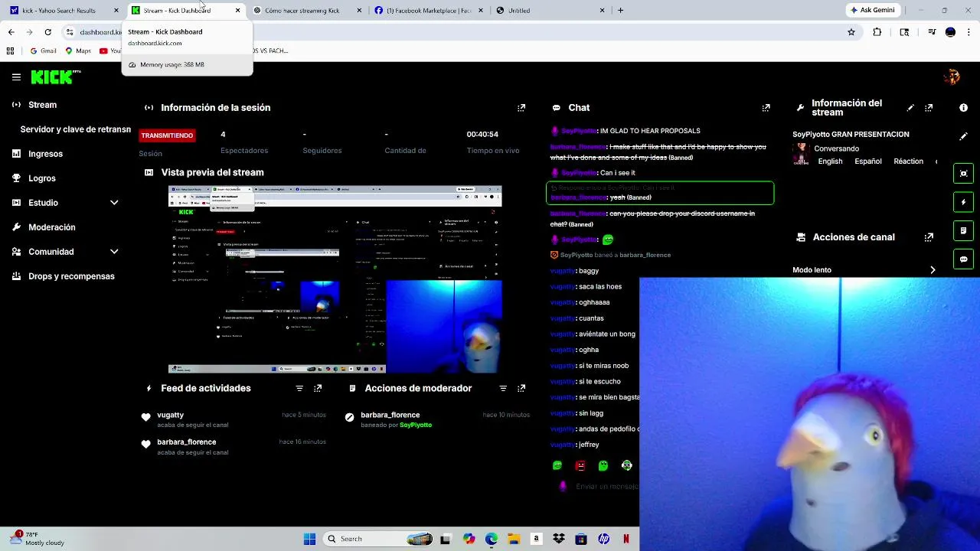Image resolution: width=980 pixels, height=551 pixels.
Task: Open File Explorer from the taskbar
Action: [x=514, y=539]
